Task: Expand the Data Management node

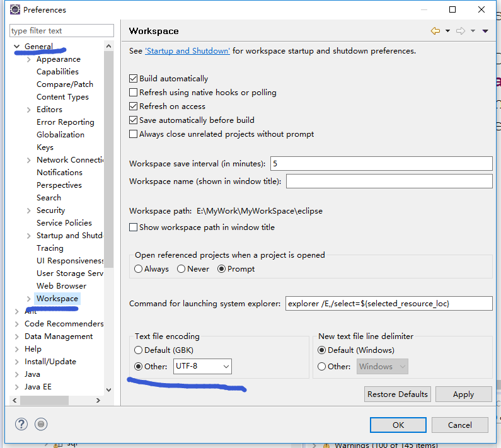Action: coord(16,336)
